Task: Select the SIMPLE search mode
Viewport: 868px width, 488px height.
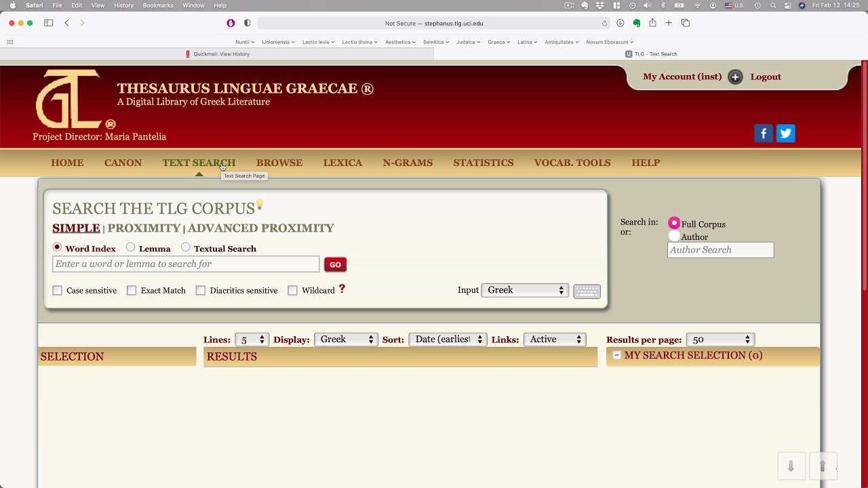Action: click(76, 228)
